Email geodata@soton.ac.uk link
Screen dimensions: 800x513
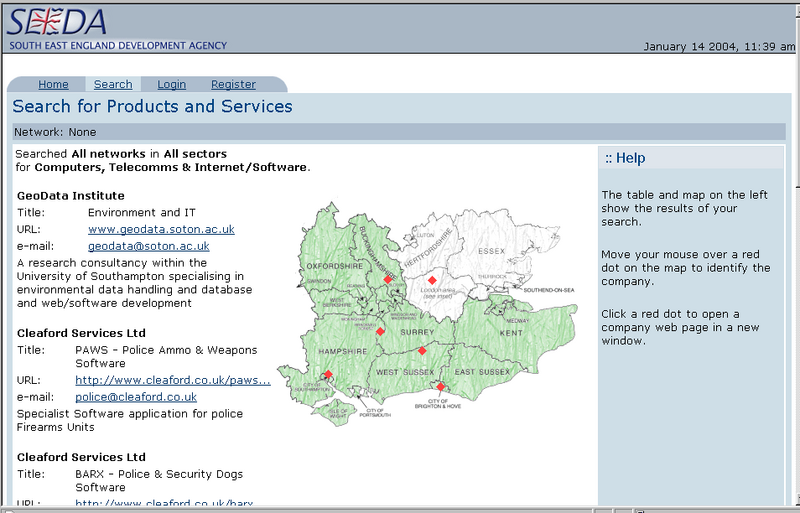(x=148, y=246)
